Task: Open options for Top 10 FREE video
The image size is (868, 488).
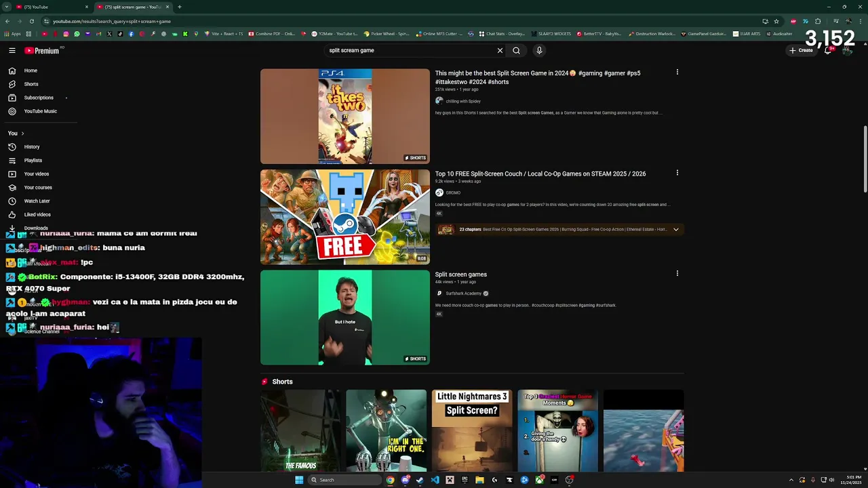Action: coord(677,173)
